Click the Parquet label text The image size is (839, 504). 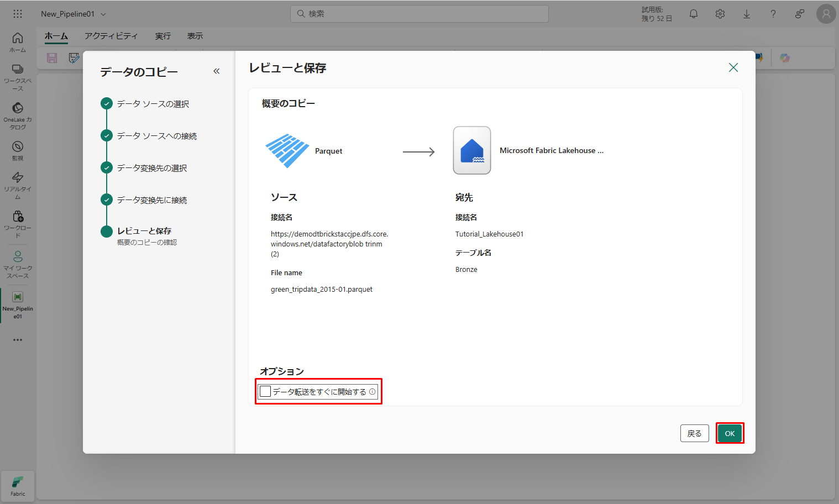[329, 151]
